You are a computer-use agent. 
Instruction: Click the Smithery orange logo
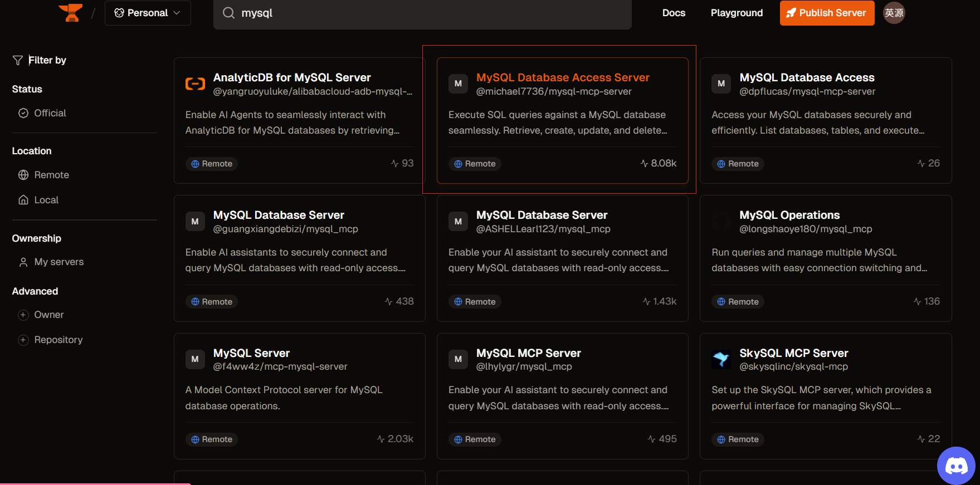coord(71,12)
